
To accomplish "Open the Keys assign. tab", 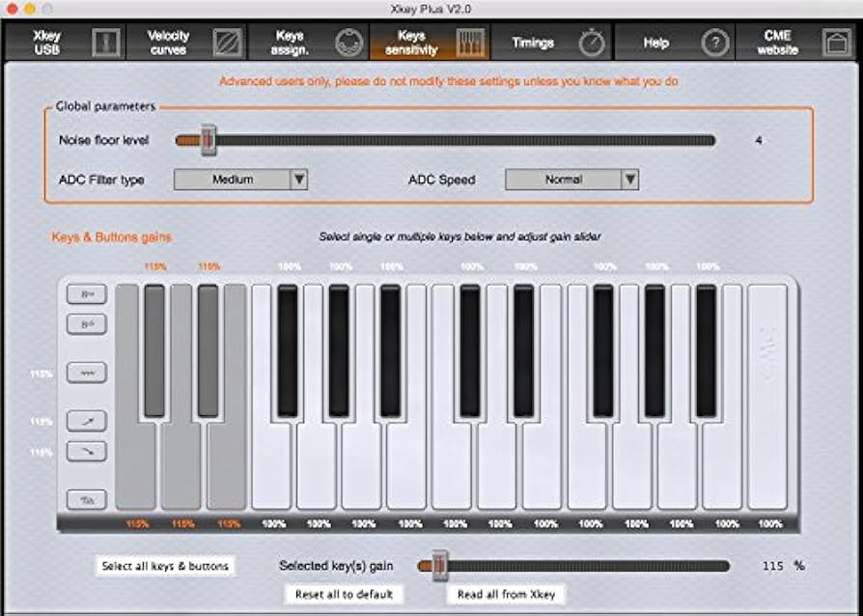I will point(309,42).
